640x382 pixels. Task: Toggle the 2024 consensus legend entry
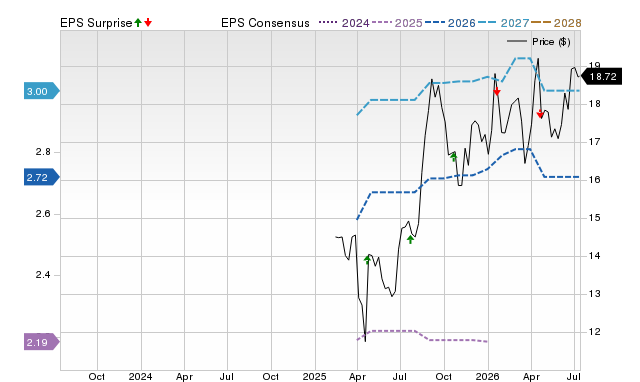coord(344,23)
